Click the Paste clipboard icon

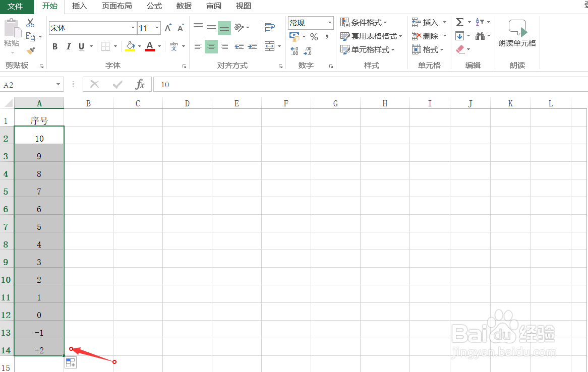click(x=12, y=28)
